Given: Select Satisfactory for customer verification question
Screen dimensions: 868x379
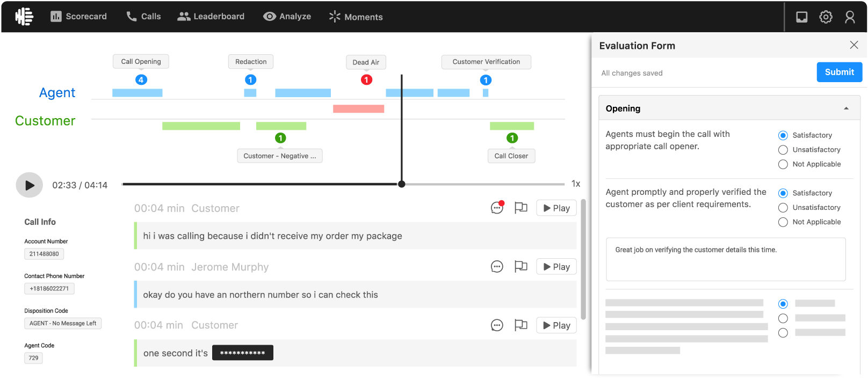Looking at the screenshot, I should 783,193.
